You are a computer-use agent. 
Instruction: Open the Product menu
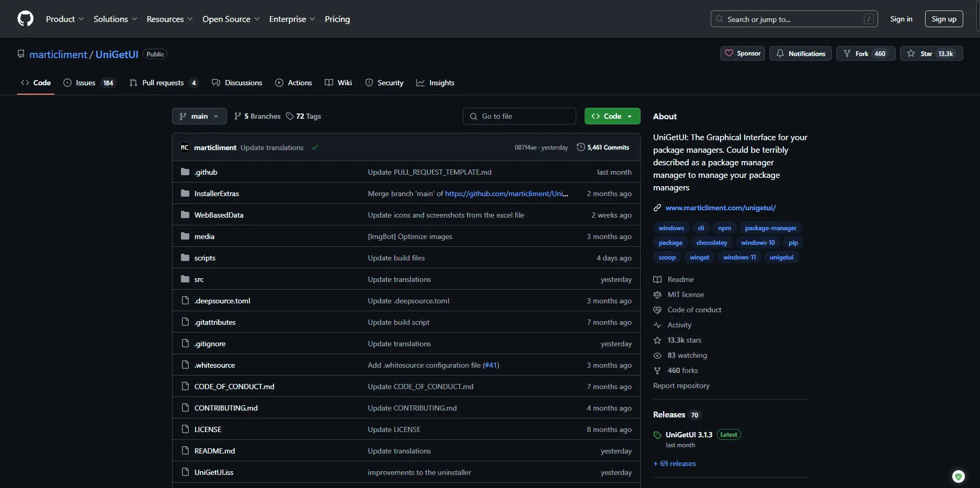pyautogui.click(x=65, y=19)
